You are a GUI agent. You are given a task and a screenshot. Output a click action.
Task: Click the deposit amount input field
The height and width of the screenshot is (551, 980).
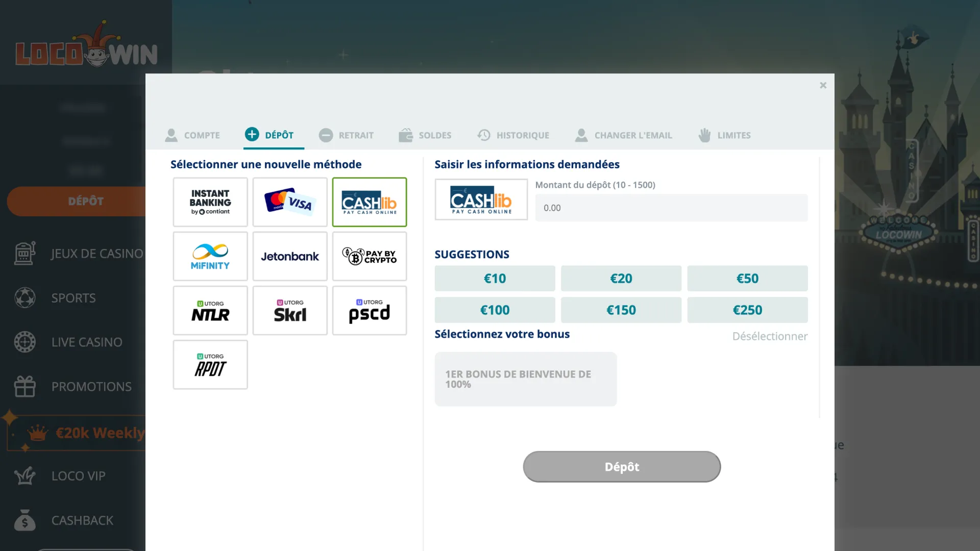click(x=671, y=208)
